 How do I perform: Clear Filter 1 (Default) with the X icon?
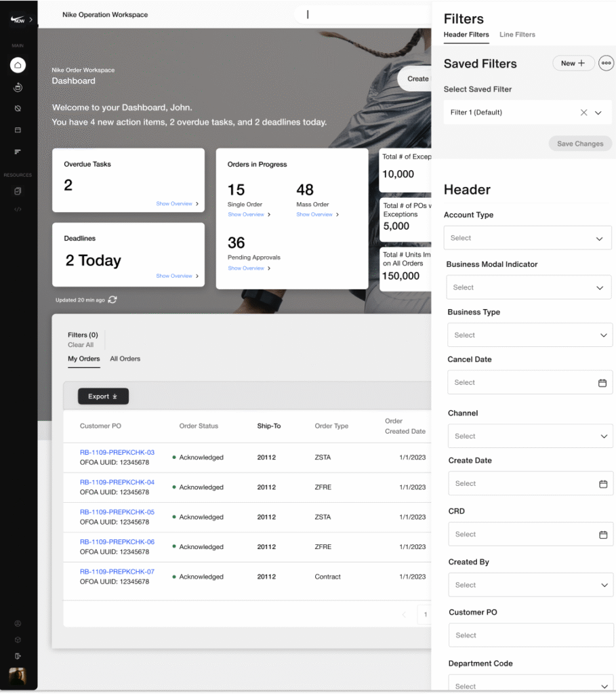click(583, 113)
